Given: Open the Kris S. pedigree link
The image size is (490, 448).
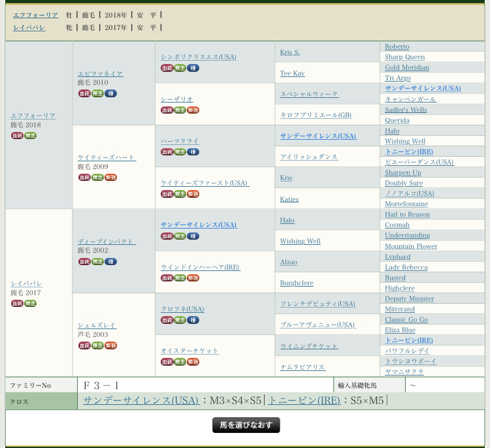Looking at the screenshot, I should click(289, 52).
